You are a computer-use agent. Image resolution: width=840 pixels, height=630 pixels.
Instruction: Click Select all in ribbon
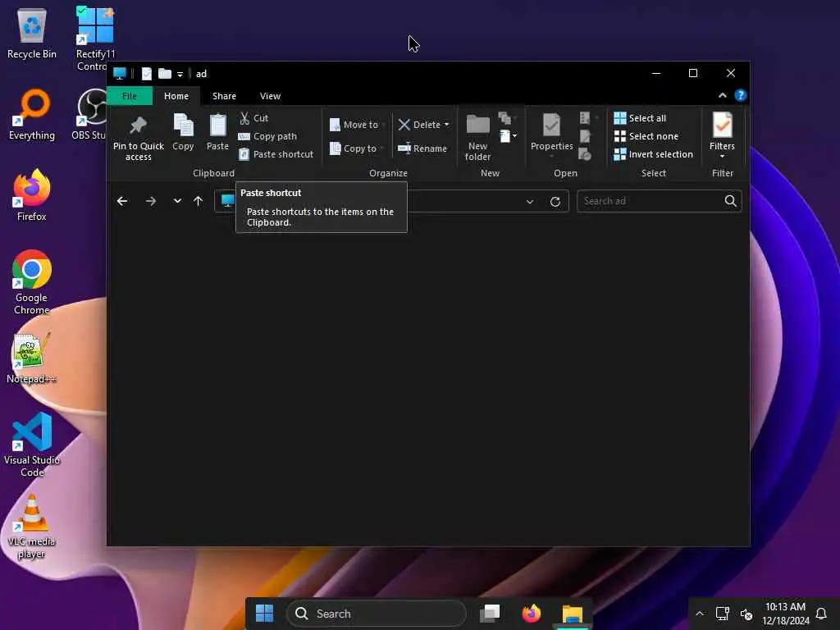tap(640, 118)
